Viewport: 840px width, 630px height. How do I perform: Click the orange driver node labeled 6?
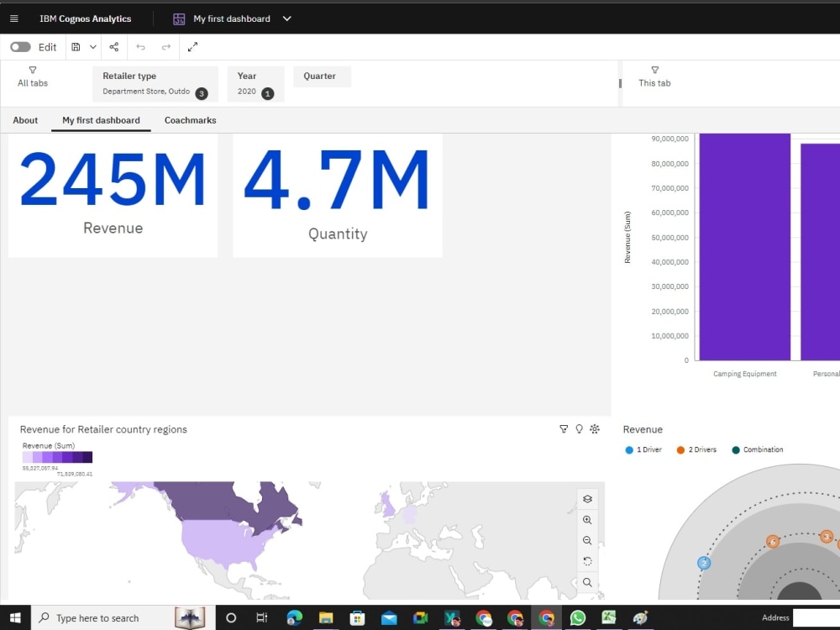tap(773, 542)
